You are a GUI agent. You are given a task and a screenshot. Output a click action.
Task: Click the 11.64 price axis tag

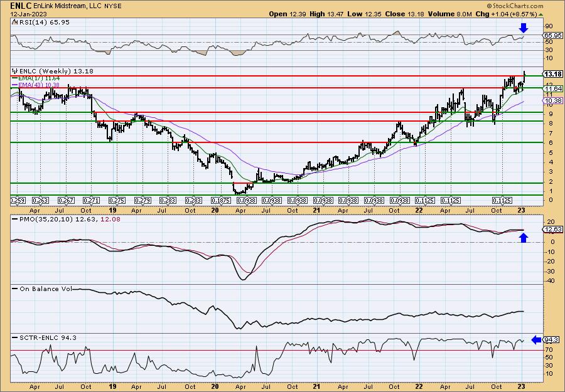pyautogui.click(x=552, y=88)
